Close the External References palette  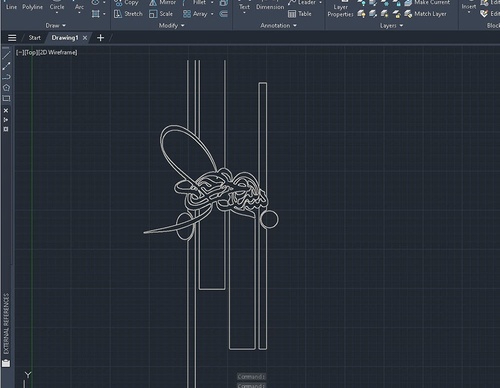tap(6, 110)
